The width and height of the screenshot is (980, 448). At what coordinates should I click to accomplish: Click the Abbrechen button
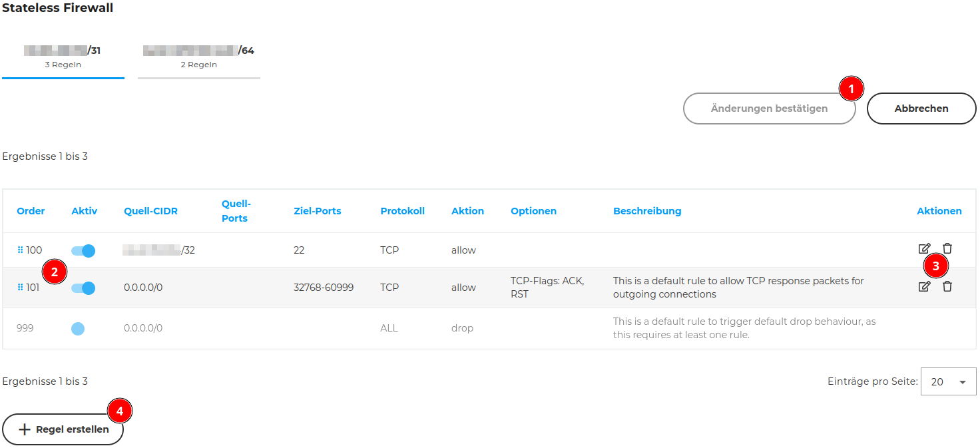coord(921,109)
